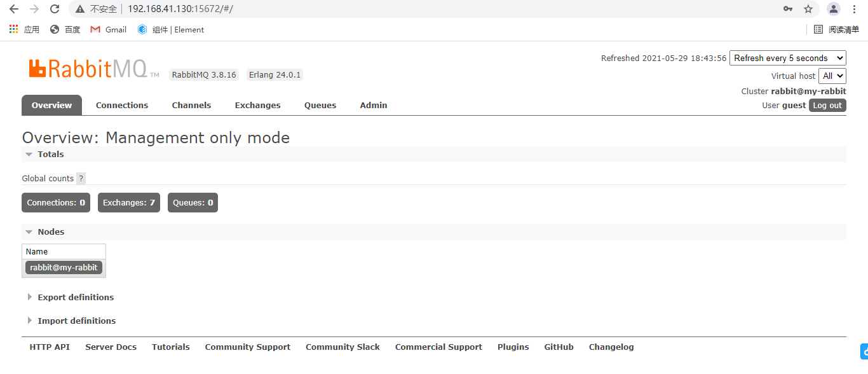The height and width of the screenshot is (374, 868).
Task: Open the HTTP API link
Action: 50,347
